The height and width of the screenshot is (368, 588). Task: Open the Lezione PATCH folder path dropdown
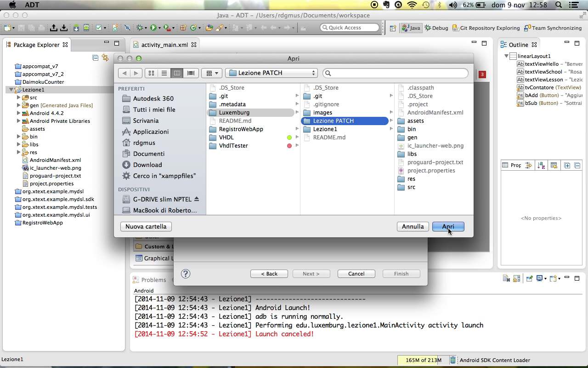click(271, 73)
